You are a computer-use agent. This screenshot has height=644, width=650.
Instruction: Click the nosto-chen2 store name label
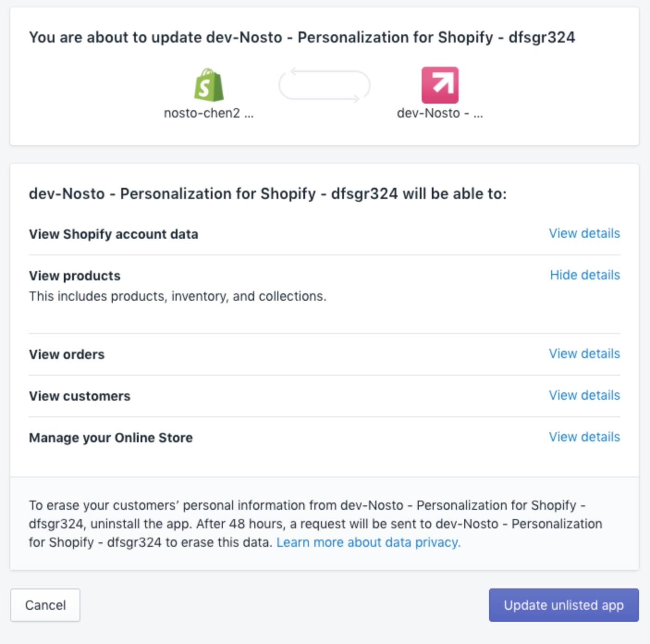pyautogui.click(x=208, y=113)
